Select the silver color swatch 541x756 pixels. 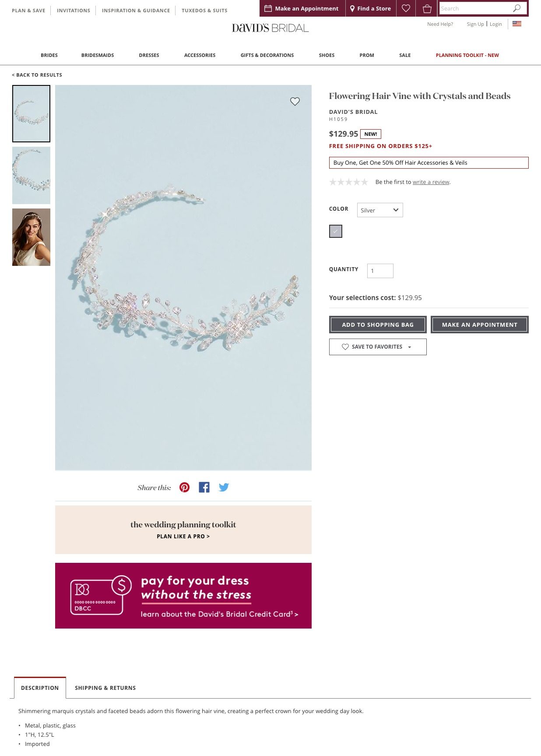[x=336, y=231]
